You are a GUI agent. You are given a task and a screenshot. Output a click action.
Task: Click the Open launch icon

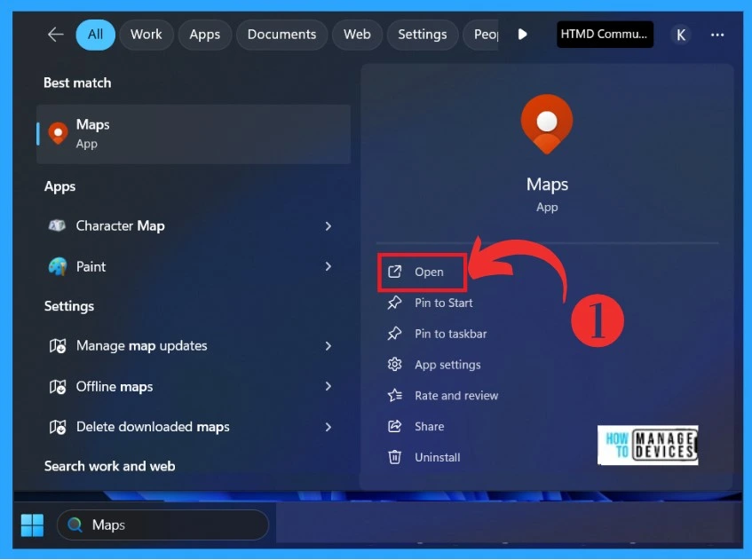pyautogui.click(x=395, y=272)
